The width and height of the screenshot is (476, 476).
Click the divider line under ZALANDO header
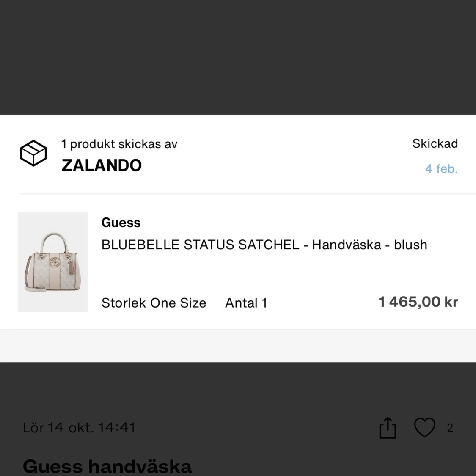click(248, 194)
